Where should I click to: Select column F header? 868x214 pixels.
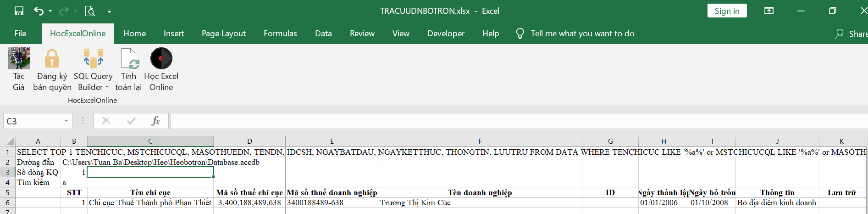point(480,141)
